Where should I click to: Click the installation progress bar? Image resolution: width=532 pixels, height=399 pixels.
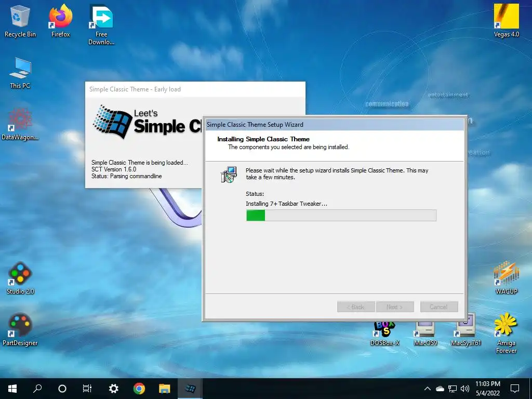(x=341, y=216)
